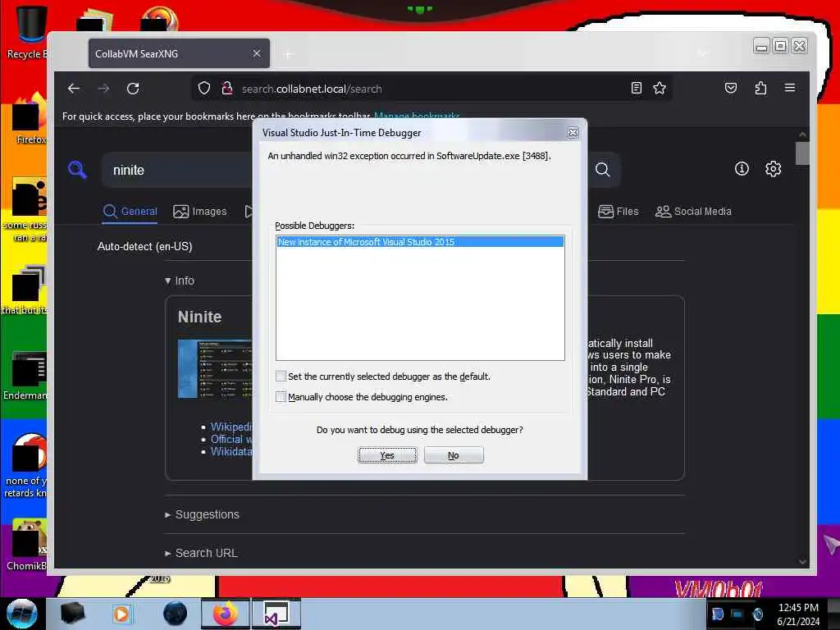Select New instance of Microsoft Visual Studio 2015

click(420, 242)
